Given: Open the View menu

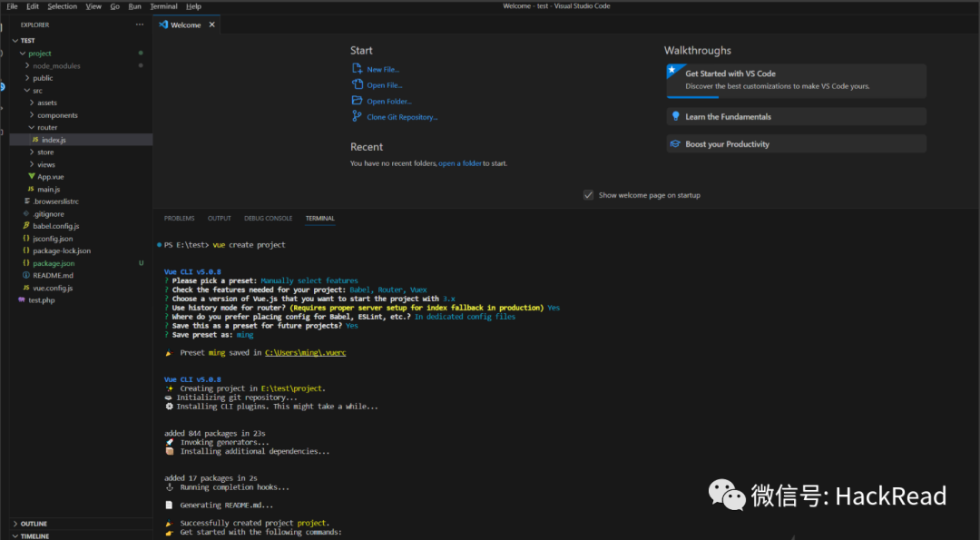Looking at the screenshot, I should click(93, 6).
